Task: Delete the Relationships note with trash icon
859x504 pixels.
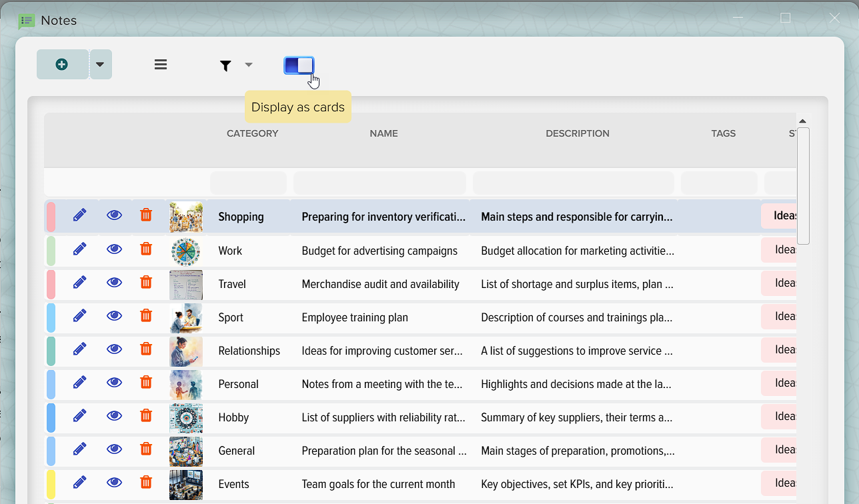Action: [x=146, y=349]
